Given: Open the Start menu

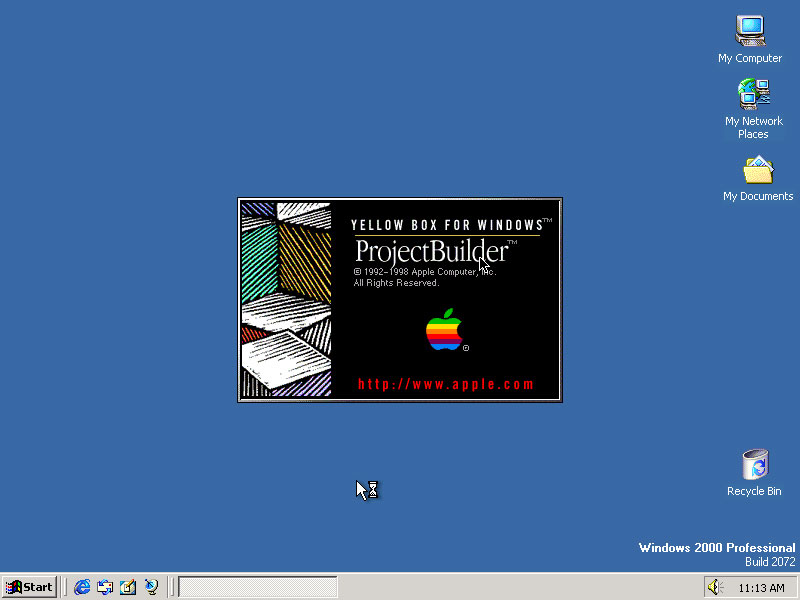Looking at the screenshot, I should [29, 587].
